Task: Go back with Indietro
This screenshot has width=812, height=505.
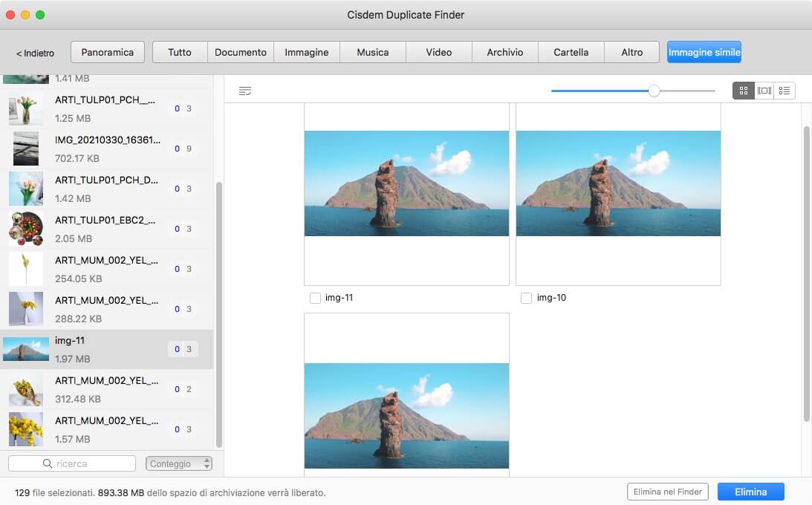Action: point(35,53)
